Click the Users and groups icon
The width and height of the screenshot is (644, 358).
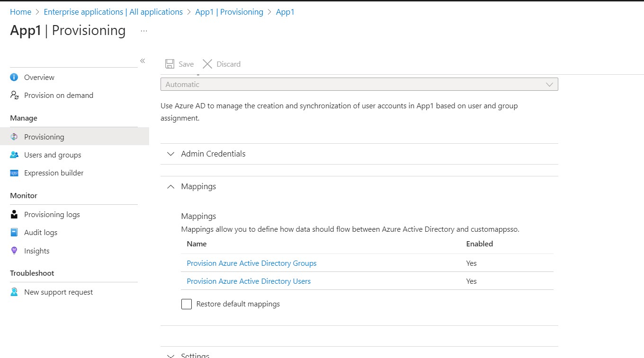tap(14, 155)
